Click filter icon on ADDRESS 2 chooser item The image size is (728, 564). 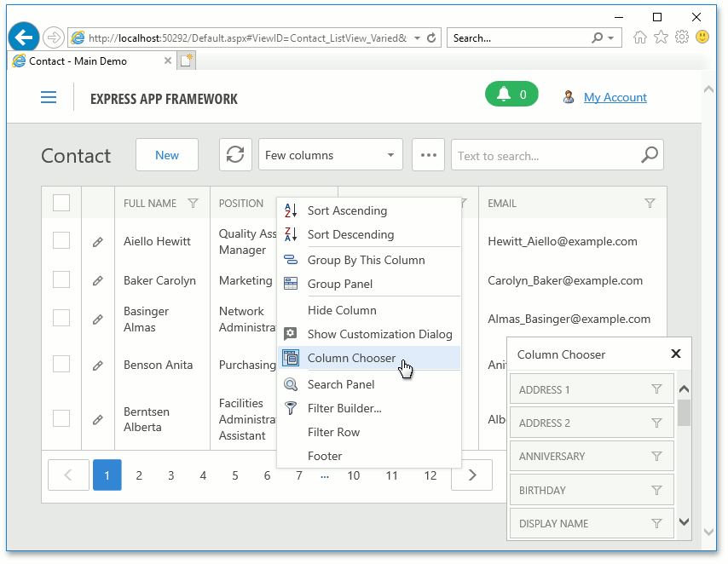pyautogui.click(x=656, y=423)
